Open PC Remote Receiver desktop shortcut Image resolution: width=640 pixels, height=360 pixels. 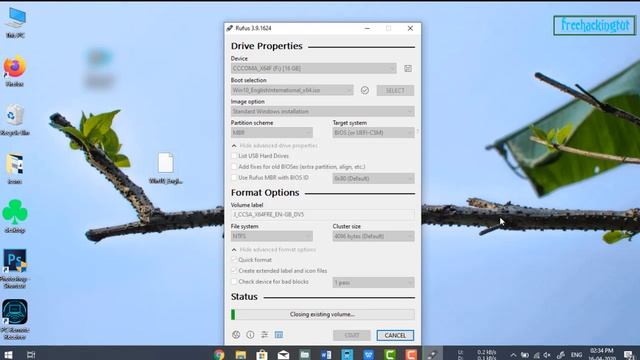[15, 320]
